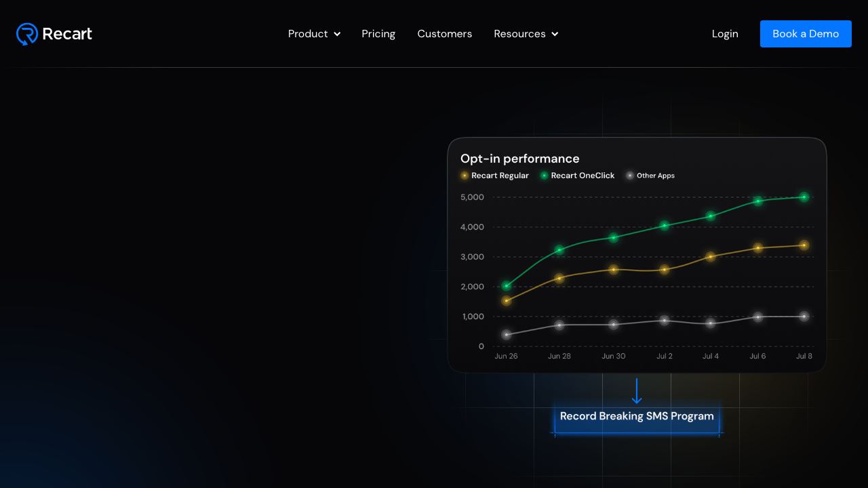Click the Jul 2 x-axis label
This screenshot has height=488, width=868.
tap(665, 356)
